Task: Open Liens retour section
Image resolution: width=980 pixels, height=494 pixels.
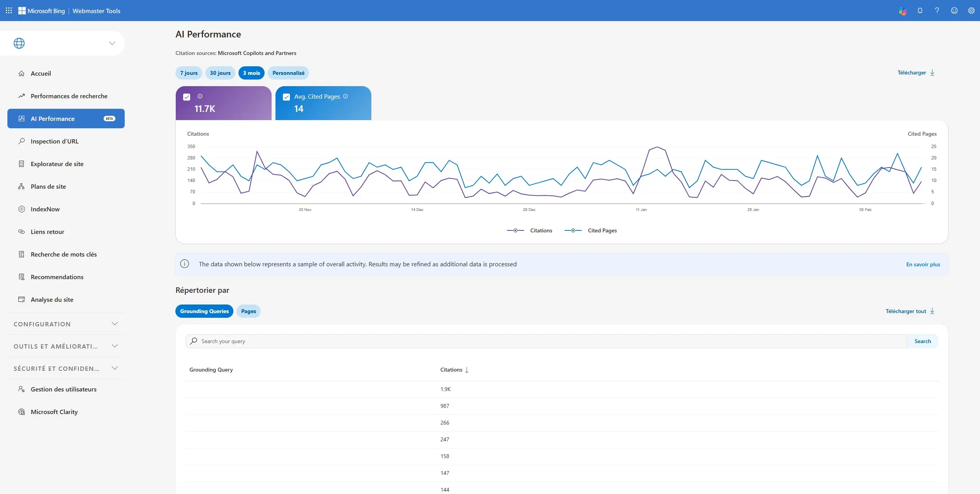Action: [48, 232]
